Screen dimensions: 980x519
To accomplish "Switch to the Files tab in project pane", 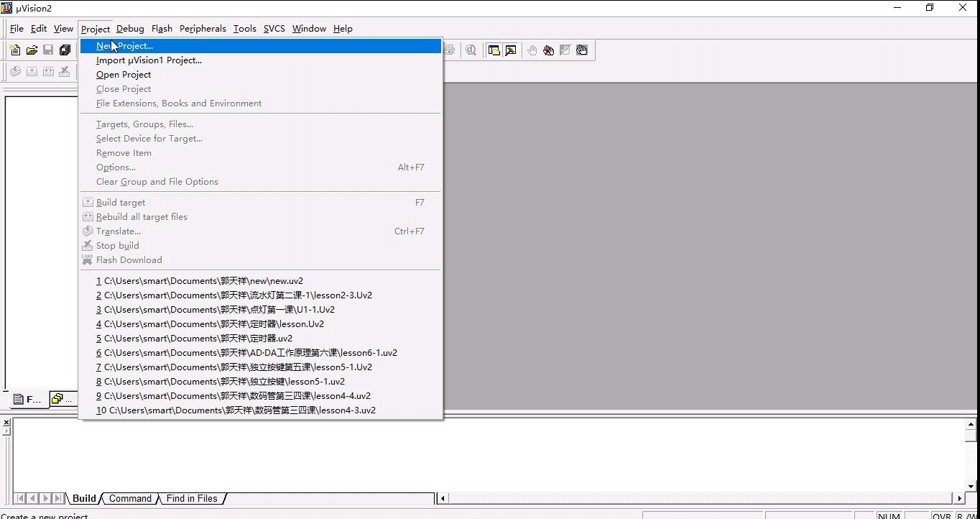I will tap(27, 400).
